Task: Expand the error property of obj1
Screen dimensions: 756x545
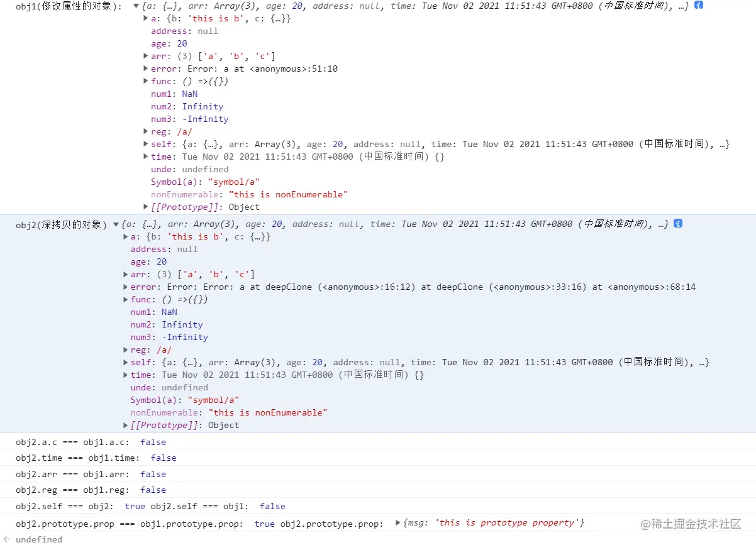Action: [145, 69]
